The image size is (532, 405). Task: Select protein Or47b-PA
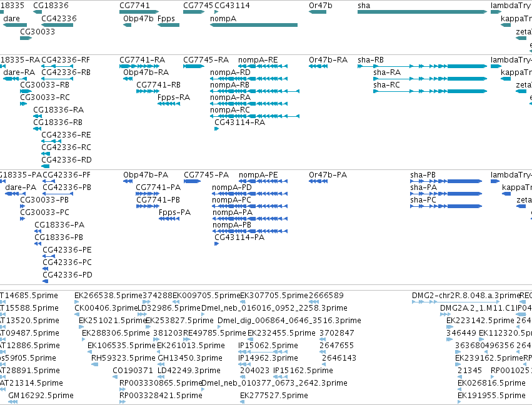[318, 181]
